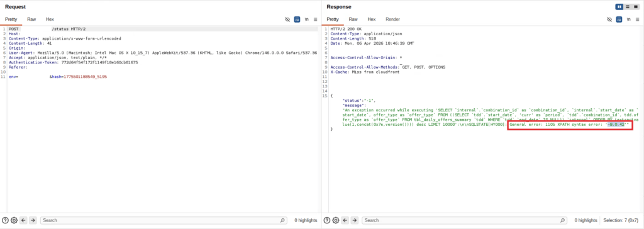Toggle word wrap icon in Response panel

click(x=619, y=20)
